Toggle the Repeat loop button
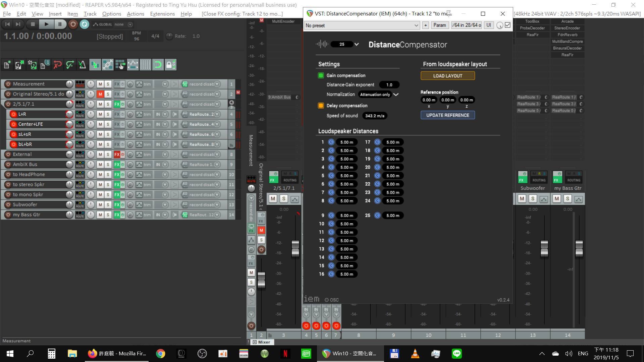 pyautogui.click(x=84, y=24)
